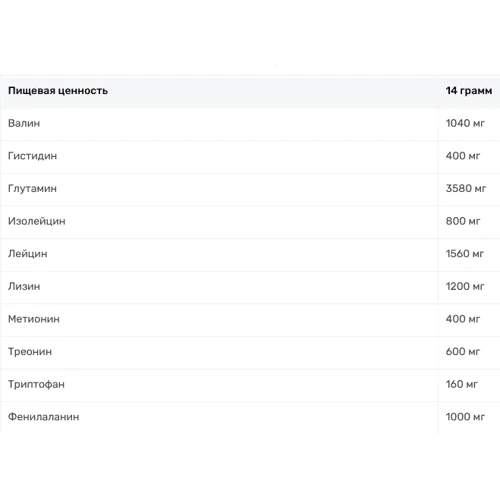500x500 pixels.
Task: Click the 'Гистидин' row label
Action: coord(32,156)
